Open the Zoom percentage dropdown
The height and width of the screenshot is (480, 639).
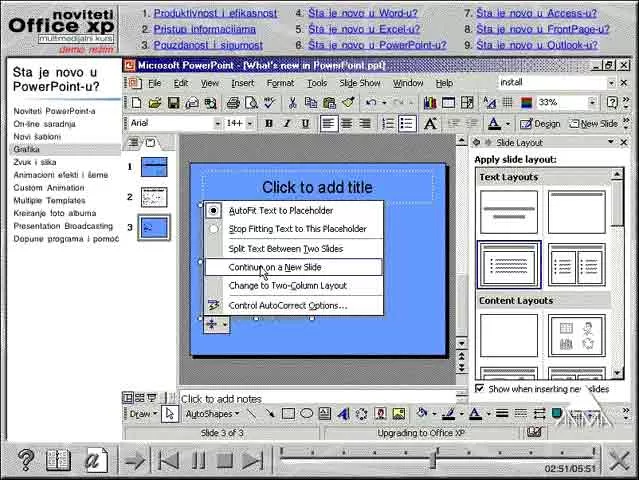(x=593, y=102)
